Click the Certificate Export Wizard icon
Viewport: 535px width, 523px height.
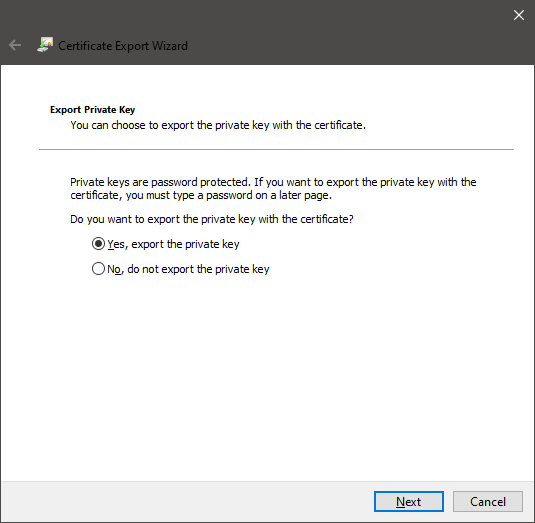(45, 45)
